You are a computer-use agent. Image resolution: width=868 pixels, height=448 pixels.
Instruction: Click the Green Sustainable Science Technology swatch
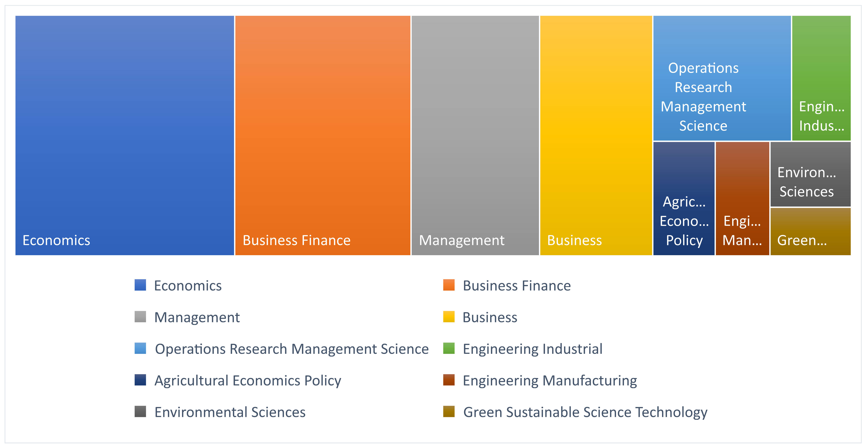click(448, 411)
